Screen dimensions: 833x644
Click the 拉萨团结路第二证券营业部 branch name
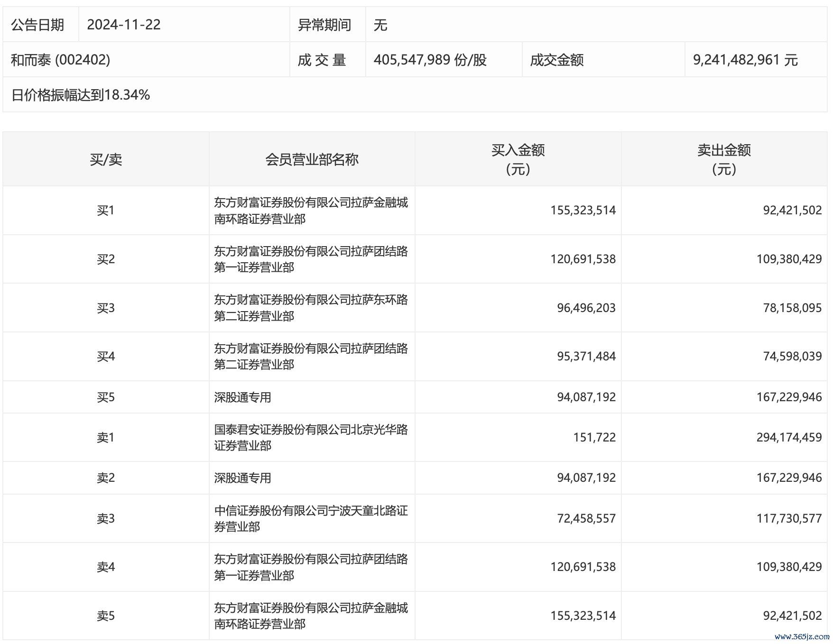pyautogui.click(x=311, y=356)
